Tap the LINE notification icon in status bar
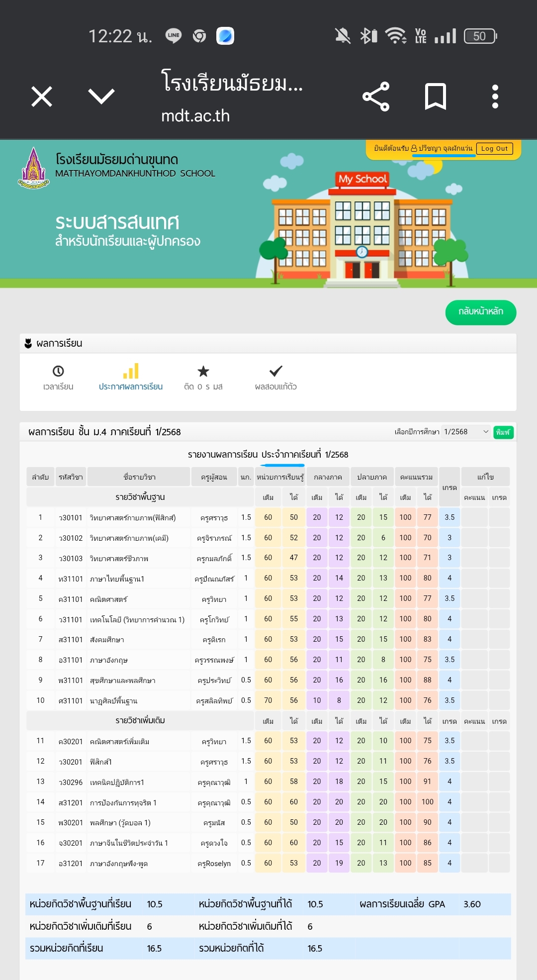Image resolution: width=537 pixels, height=980 pixels. tap(174, 36)
